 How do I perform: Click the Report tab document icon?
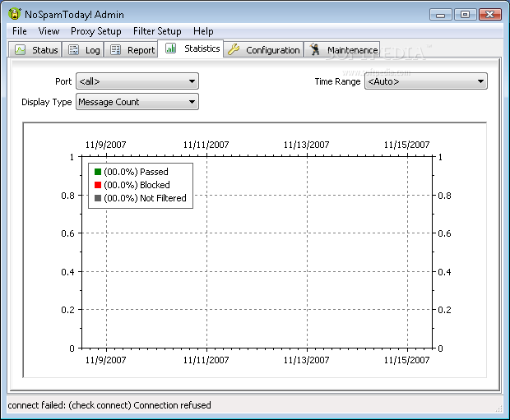(x=115, y=50)
